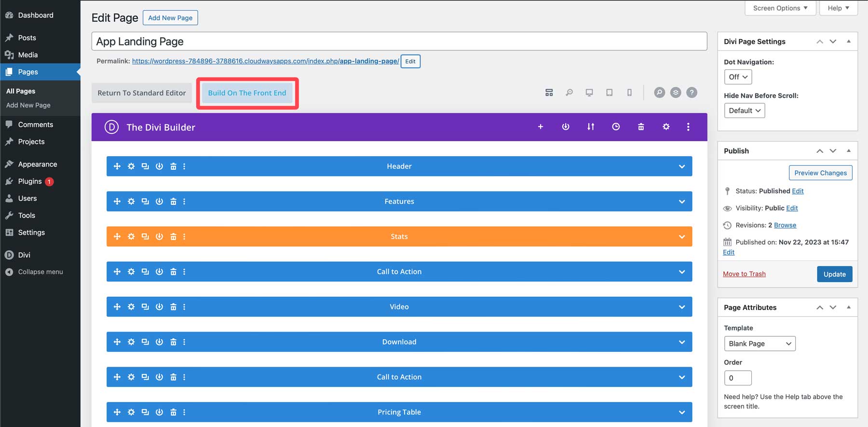
Task: Duplicate the Stats section
Action: [x=145, y=237]
